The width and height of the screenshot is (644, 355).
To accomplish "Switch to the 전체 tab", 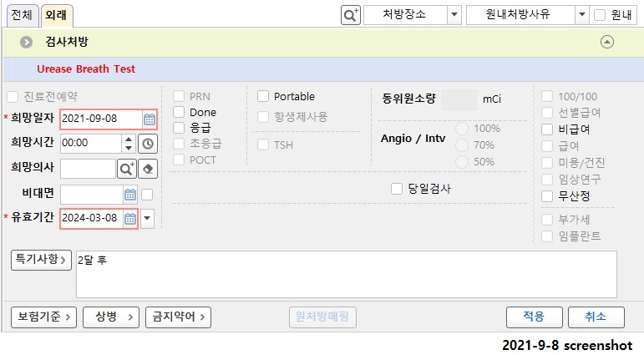I will (x=22, y=15).
